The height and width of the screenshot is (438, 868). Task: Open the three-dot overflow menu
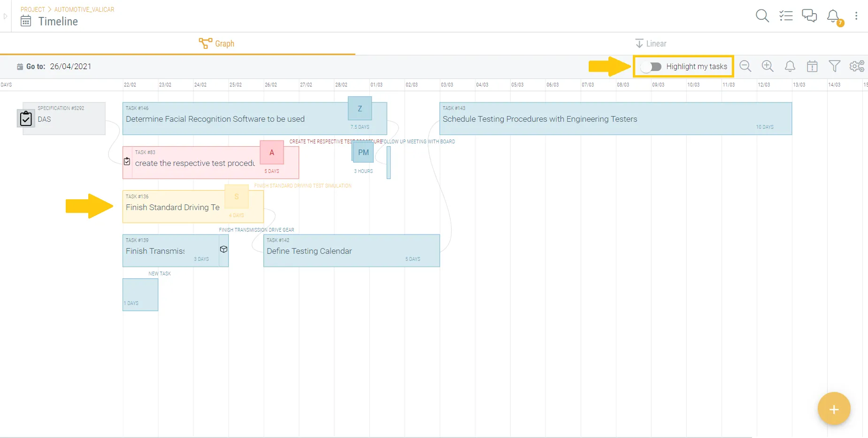tap(857, 16)
